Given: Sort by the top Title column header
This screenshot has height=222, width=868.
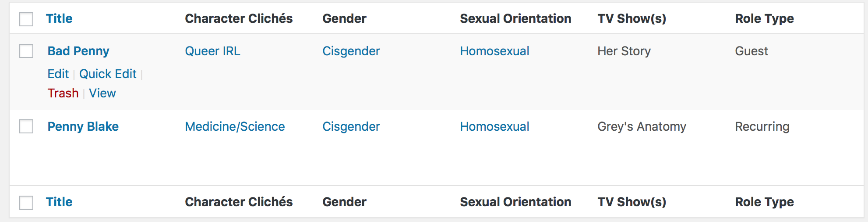Looking at the screenshot, I should click(59, 18).
